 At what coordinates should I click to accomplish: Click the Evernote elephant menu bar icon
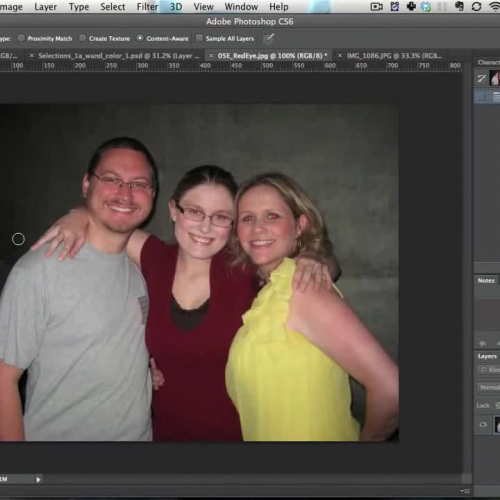[459, 6]
